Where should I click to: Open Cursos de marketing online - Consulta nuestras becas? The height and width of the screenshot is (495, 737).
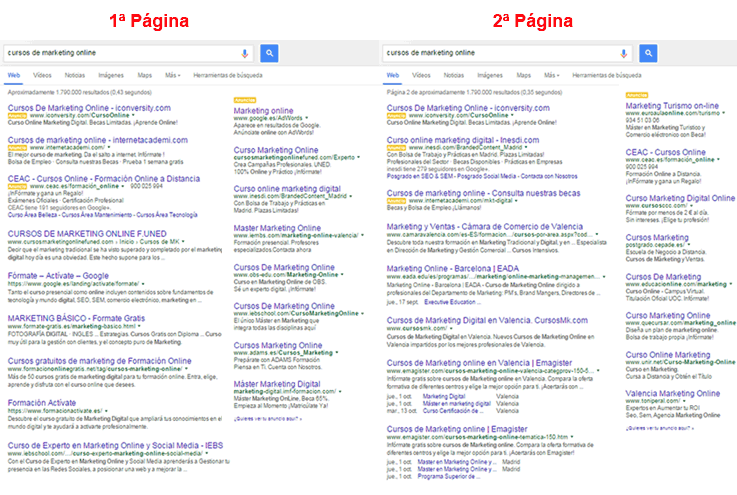click(x=484, y=193)
